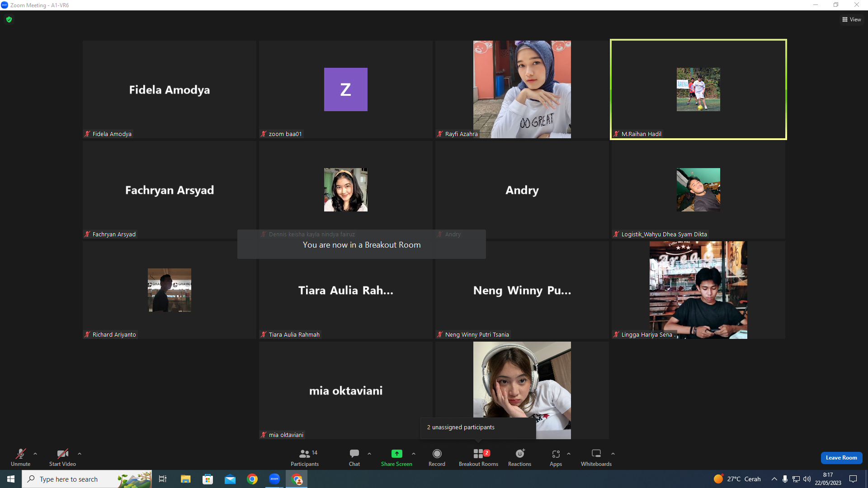Click the tray microphone icon

pos(785,479)
